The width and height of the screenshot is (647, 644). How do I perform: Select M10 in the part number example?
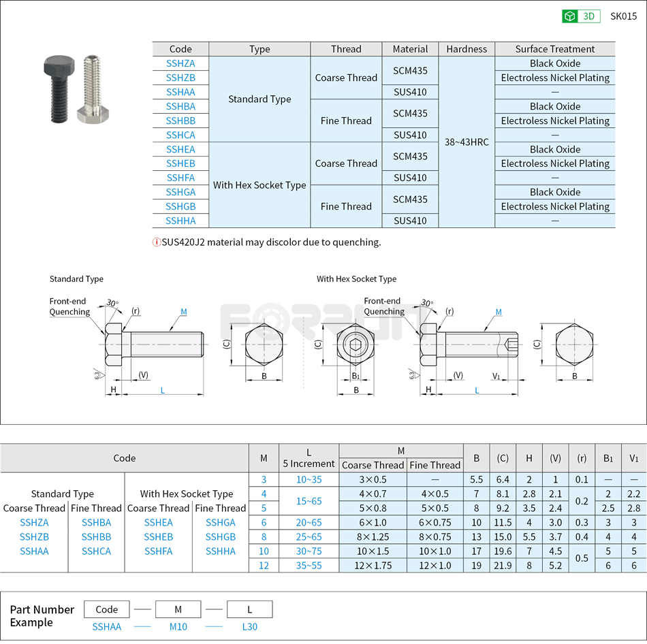pos(178,627)
